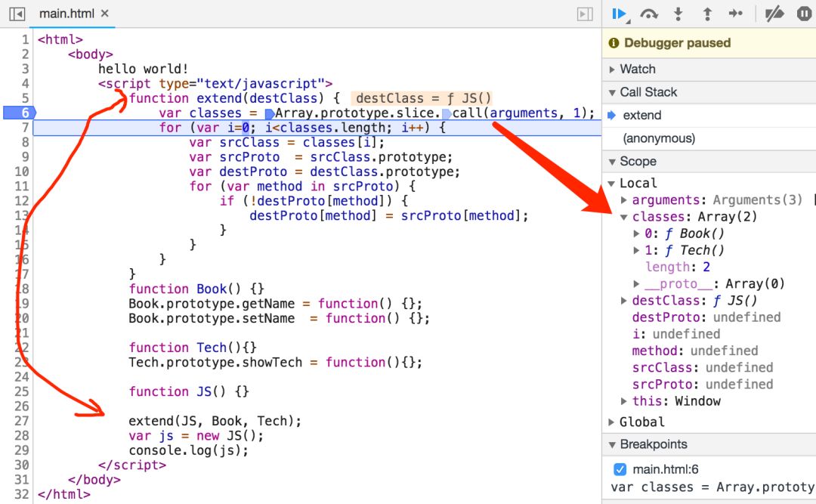Image resolution: width=816 pixels, height=504 pixels.
Task: Deactivate breakpoints icon
Action: (x=774, y=14)
